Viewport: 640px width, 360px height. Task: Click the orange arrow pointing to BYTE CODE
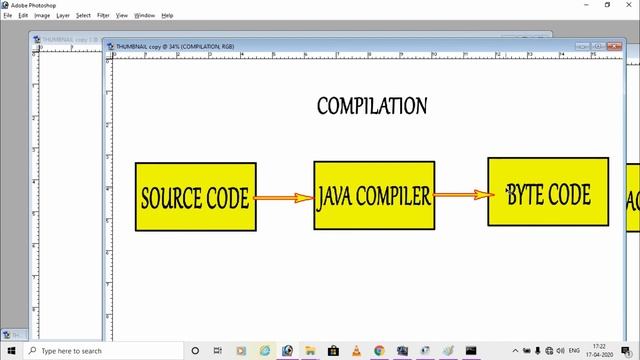tap(463, 195)
